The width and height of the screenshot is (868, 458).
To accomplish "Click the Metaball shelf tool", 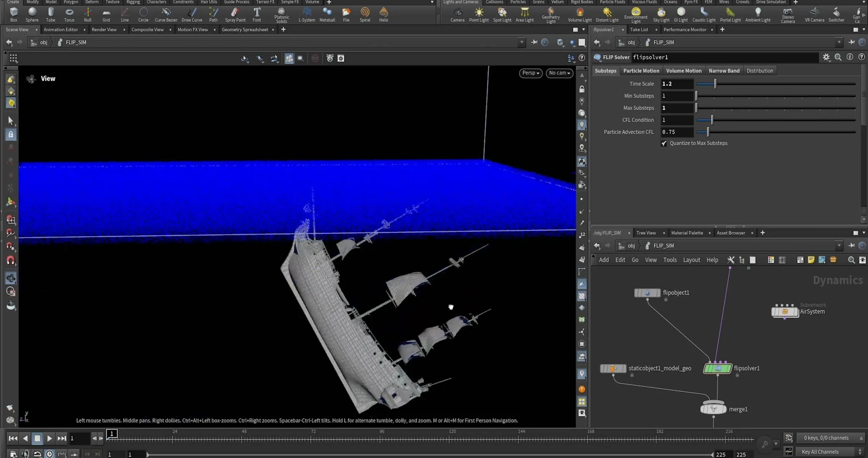I will 327,14.
